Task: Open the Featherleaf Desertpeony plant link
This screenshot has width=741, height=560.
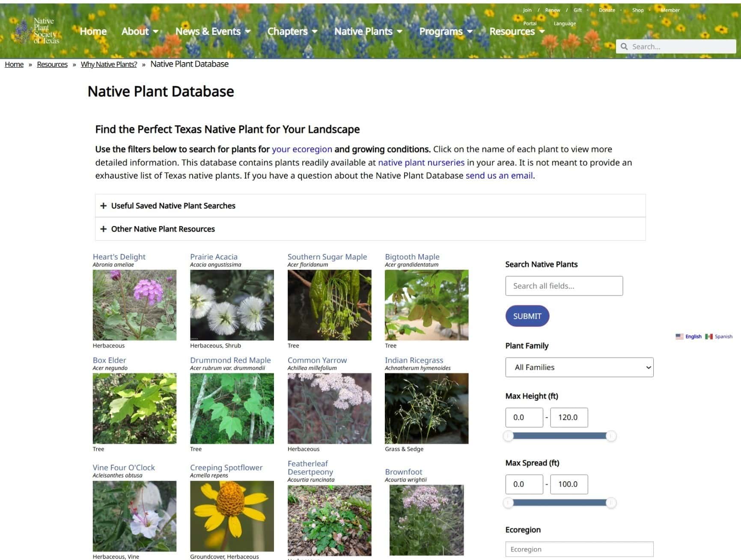Action: [310, 468]
